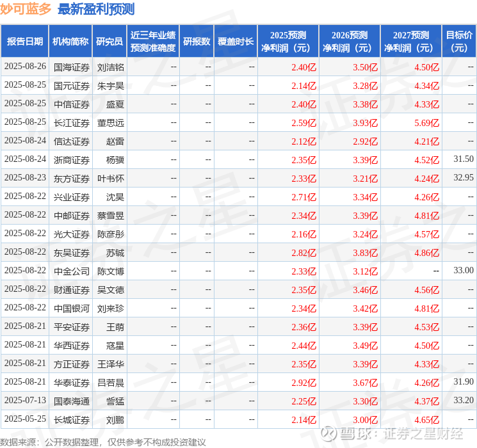Click analyst name 寇星
477x448 pixels.
click(115, 346)
